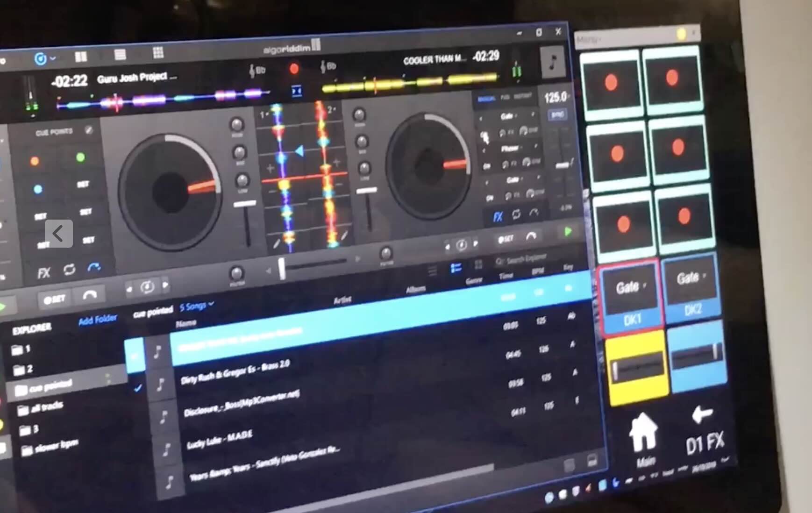This screenshot has width=812, height=513.
Task: Click the crossfader slider handle
Action: [282, 269]
